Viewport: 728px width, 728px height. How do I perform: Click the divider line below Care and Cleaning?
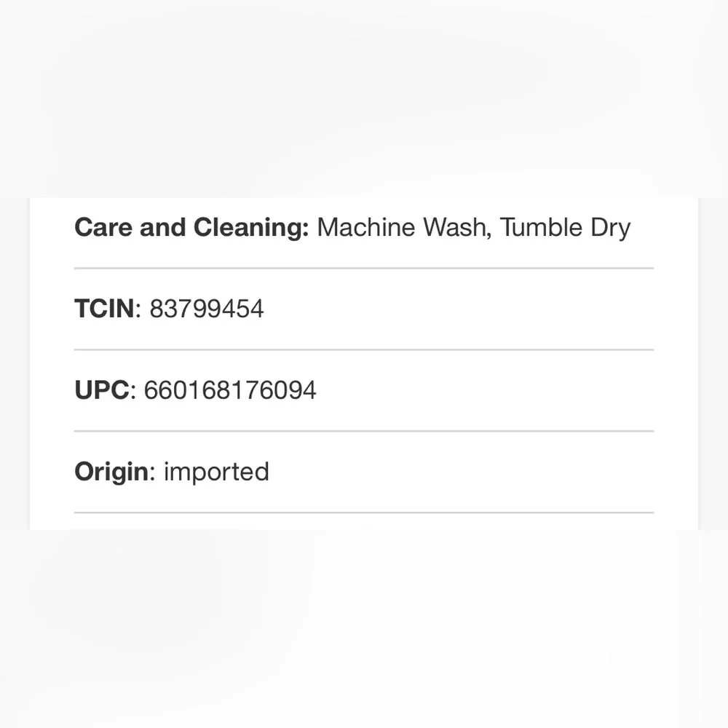tap(364, 269)
